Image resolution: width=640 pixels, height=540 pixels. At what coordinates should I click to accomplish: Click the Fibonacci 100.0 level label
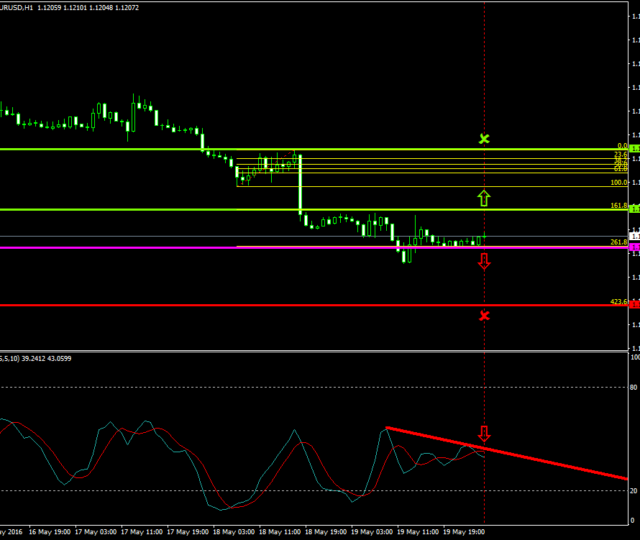(x=617, y=183)
